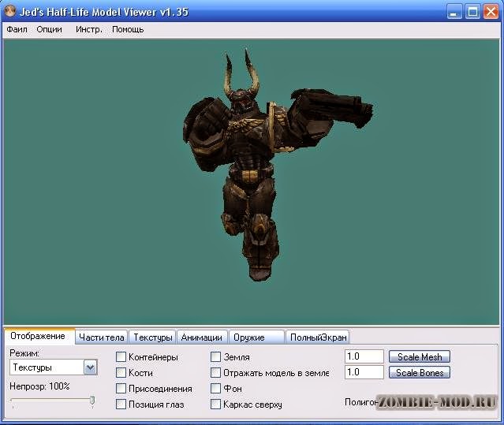Click the Режим: label
This screenshot has height=425, width=504.
pos(24,353)
